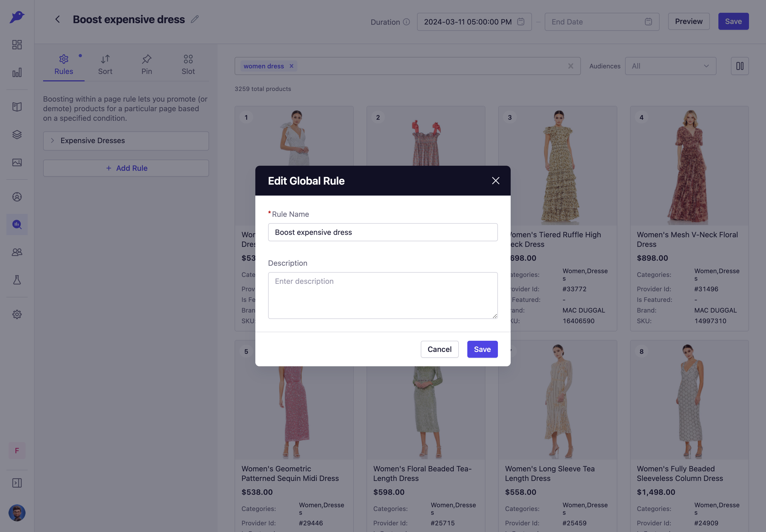Switch to the Sort tab
Viewport: 766px width, 532px height.
pos(105,65)
